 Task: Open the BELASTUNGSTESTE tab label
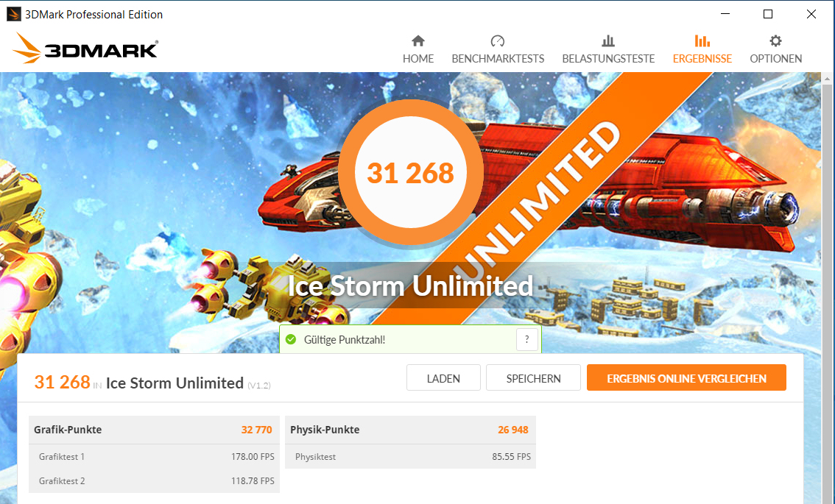(x=608, y=59)
